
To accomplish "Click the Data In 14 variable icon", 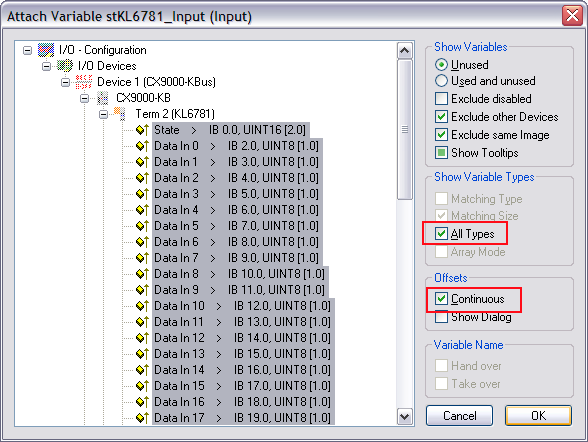I will point(142,370).
